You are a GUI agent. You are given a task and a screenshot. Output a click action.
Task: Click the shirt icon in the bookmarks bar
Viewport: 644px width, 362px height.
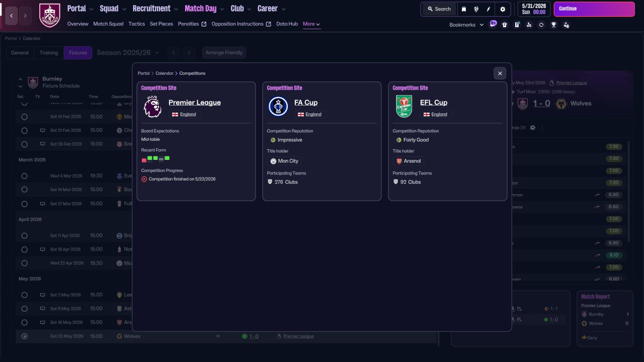tap(505, 25)
